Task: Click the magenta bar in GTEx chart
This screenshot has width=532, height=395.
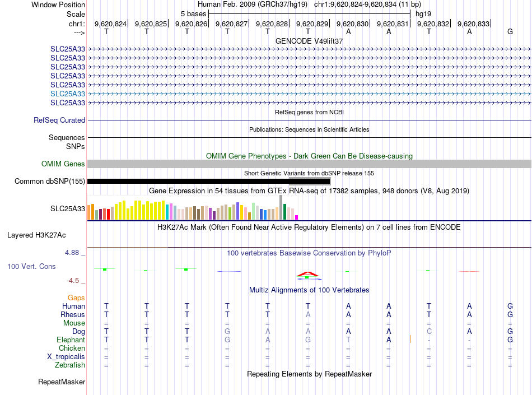Action: tap(297, 217)
